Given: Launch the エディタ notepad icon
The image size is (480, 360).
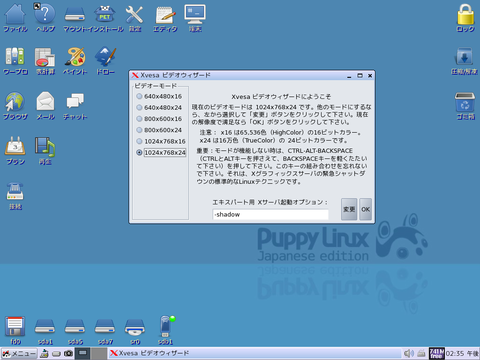Looking at the screenshot, I should pos(165,15).
